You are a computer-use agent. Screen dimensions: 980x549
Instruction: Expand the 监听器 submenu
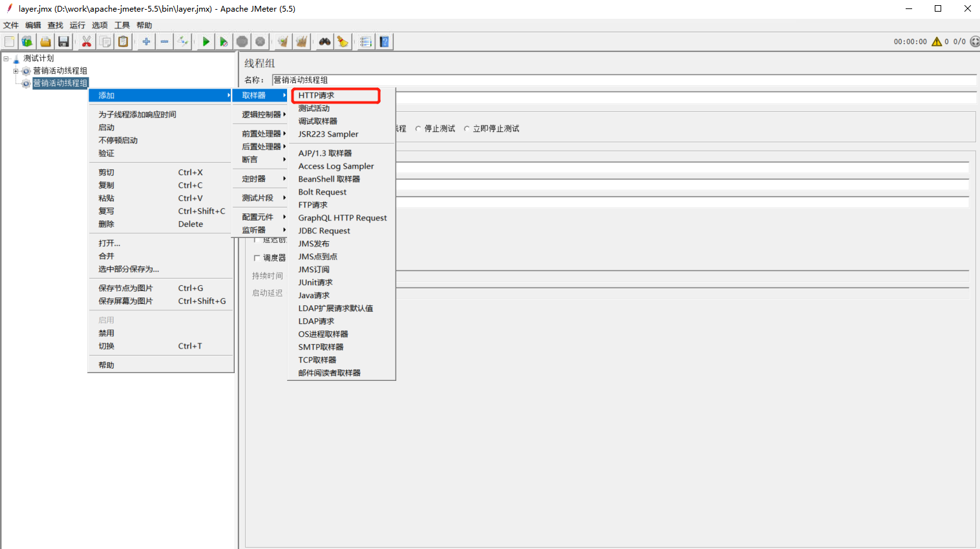pos(261,230)
